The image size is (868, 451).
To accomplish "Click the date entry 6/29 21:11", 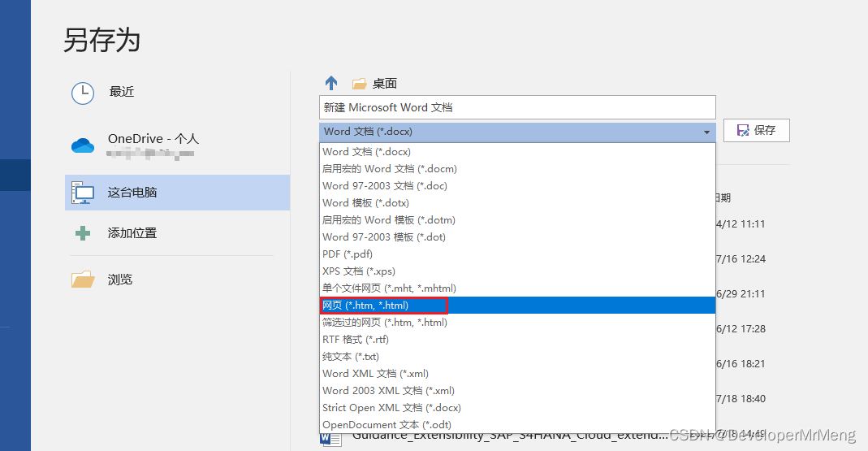I will [x=741, y=294].
